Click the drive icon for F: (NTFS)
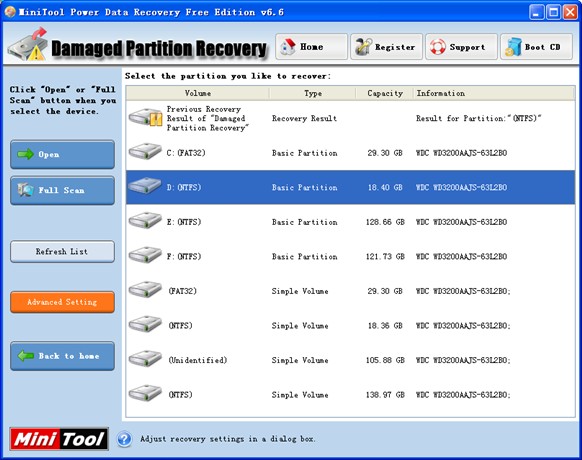 pyautogui.click(x=145, y=255)
